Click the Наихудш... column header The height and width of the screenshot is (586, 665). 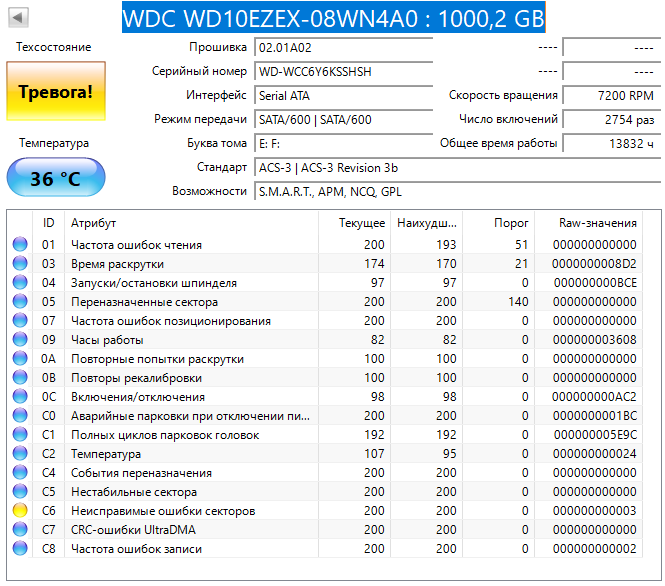pyautogui.click(x=427, y=223)
